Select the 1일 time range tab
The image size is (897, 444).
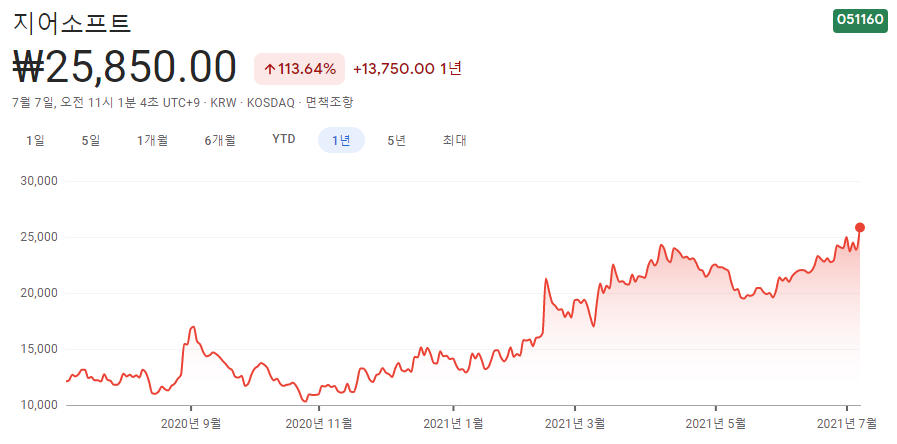click(34, 140)
